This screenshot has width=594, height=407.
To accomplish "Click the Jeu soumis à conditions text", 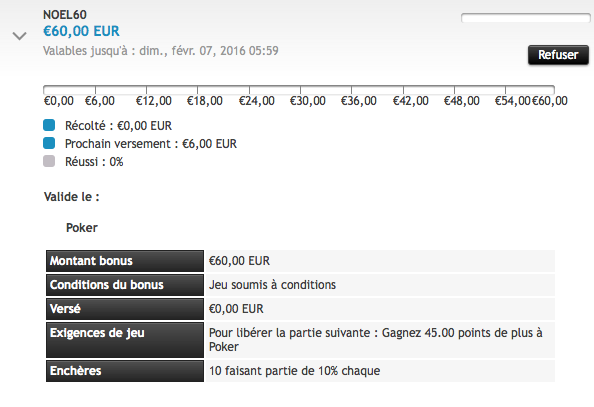I will click(x=272, y=285).
